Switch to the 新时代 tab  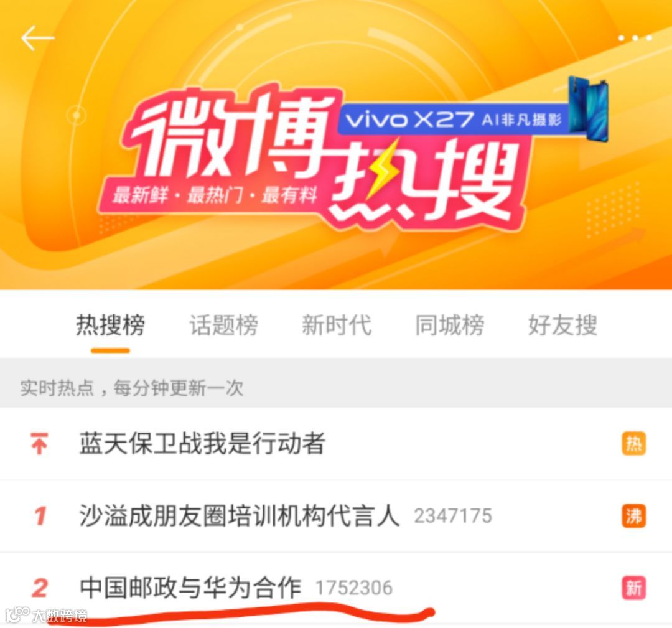[337, 325]
